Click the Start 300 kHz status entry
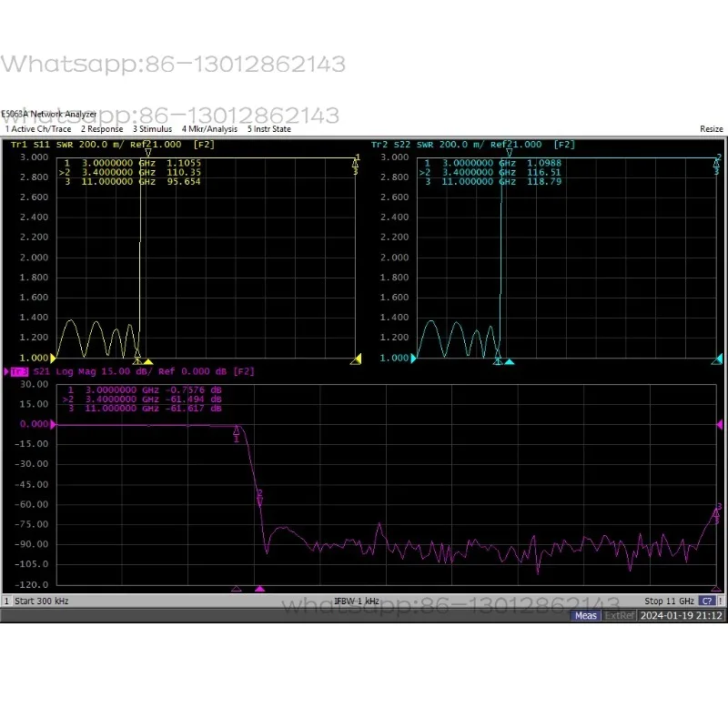Viewport: 728px width, 728px height. 41,602
